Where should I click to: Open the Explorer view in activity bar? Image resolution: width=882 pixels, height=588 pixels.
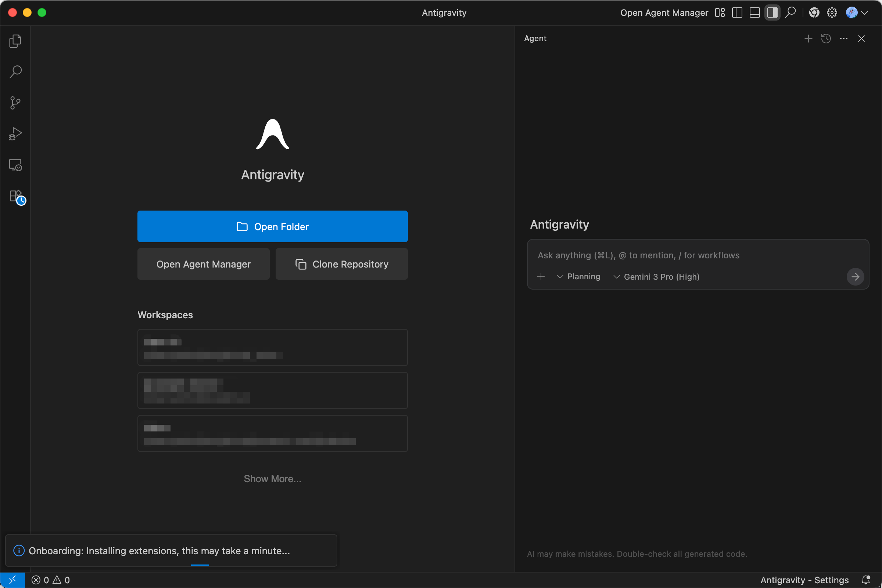pyautogui.click(x=15, y=41)
